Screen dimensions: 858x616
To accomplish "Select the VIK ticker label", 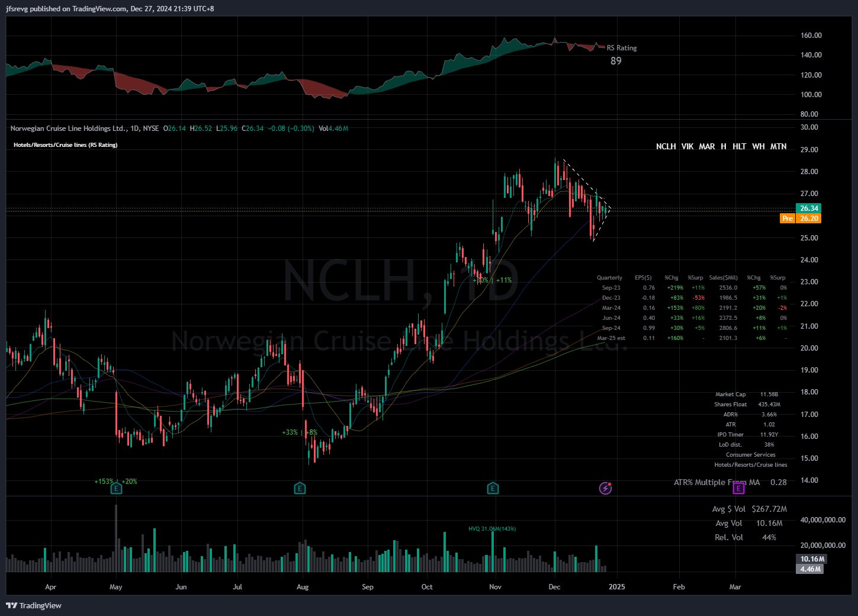I will tap(687, 146).
